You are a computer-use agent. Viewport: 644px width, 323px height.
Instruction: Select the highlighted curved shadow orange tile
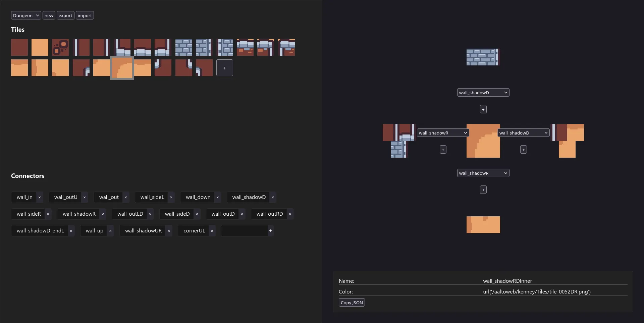pyautogui.click(x=122, y=68)
